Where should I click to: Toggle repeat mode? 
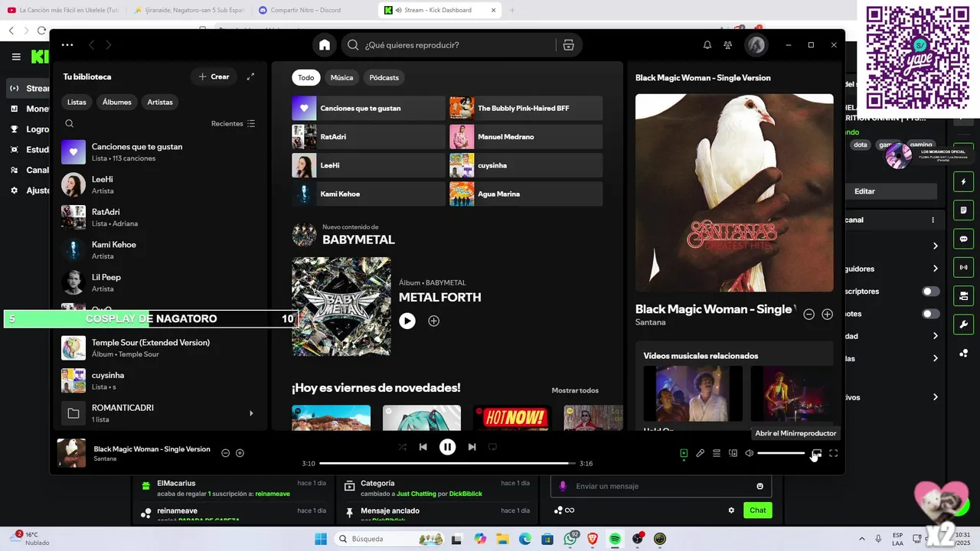coord(493,447)
